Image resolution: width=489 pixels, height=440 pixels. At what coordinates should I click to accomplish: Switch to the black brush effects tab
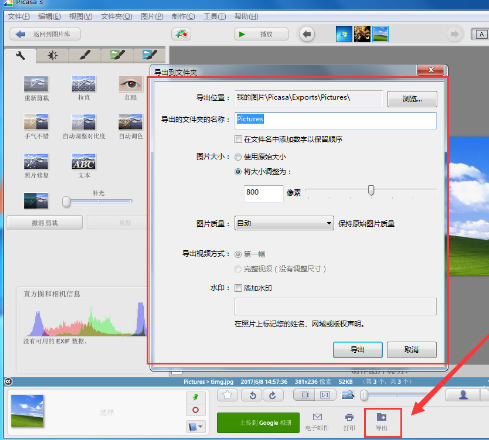(x=85, y=55)
